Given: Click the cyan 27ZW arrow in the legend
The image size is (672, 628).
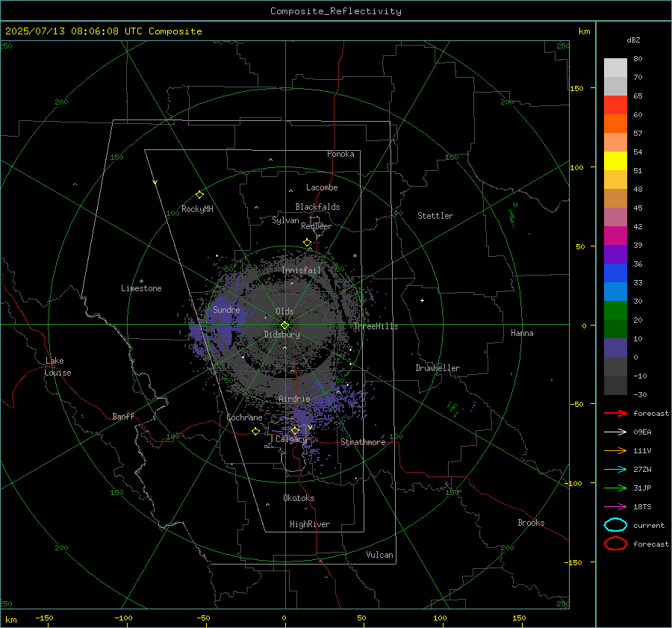Looking at the screenshot, I should pos(615,470).
